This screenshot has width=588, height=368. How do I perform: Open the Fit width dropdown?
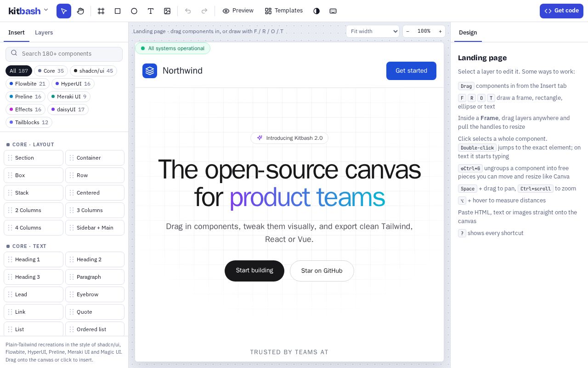[x=373, y=31]
